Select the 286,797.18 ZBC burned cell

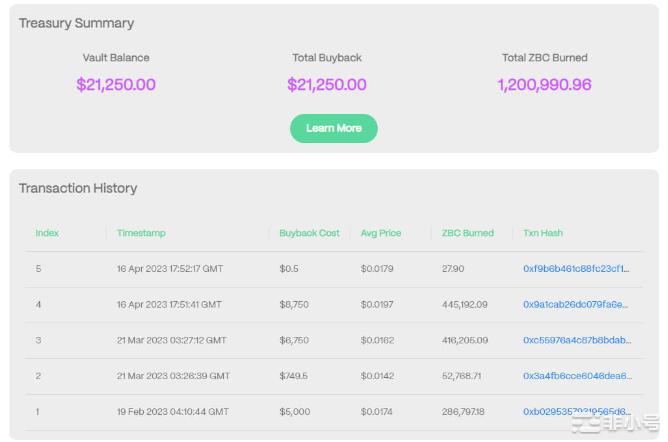pos(464,411)
